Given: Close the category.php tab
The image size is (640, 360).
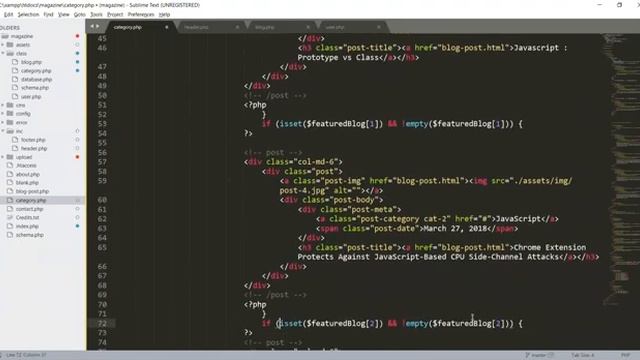Looking at the screenshot, I should pyautogui.click(x=167, y=27).
